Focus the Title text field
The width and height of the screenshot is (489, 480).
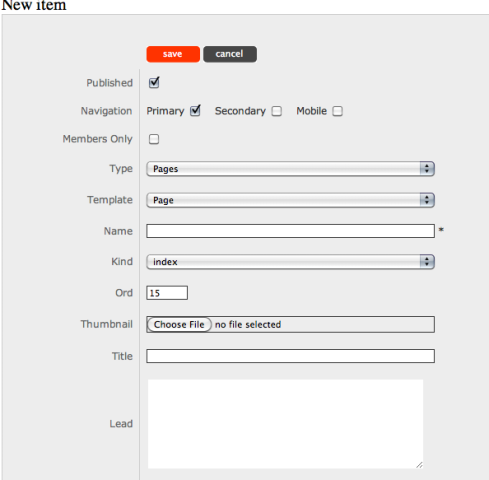290,356
